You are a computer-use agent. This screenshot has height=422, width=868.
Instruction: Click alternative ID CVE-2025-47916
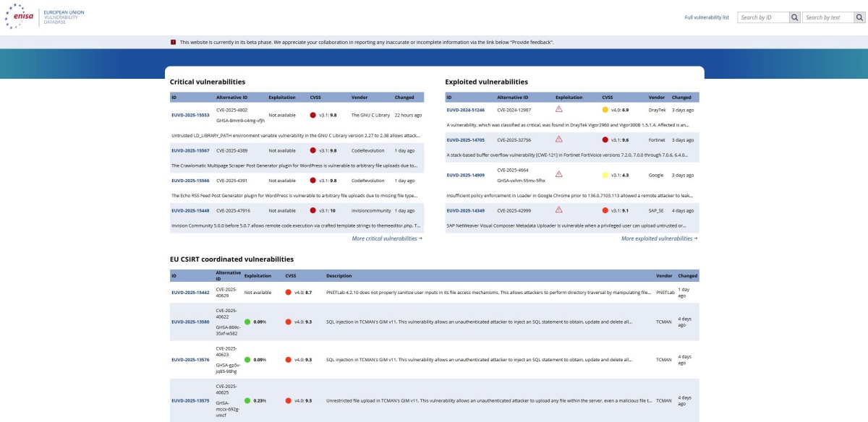click(x=233, y=210)
